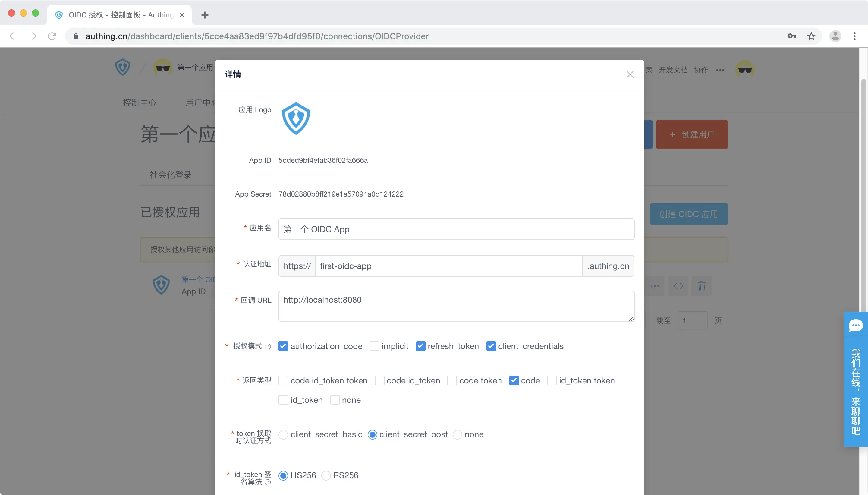Click the 回调 URL text area
This screenshot has height=495, width=868.
pyautogui.click(x=456, y=306)
